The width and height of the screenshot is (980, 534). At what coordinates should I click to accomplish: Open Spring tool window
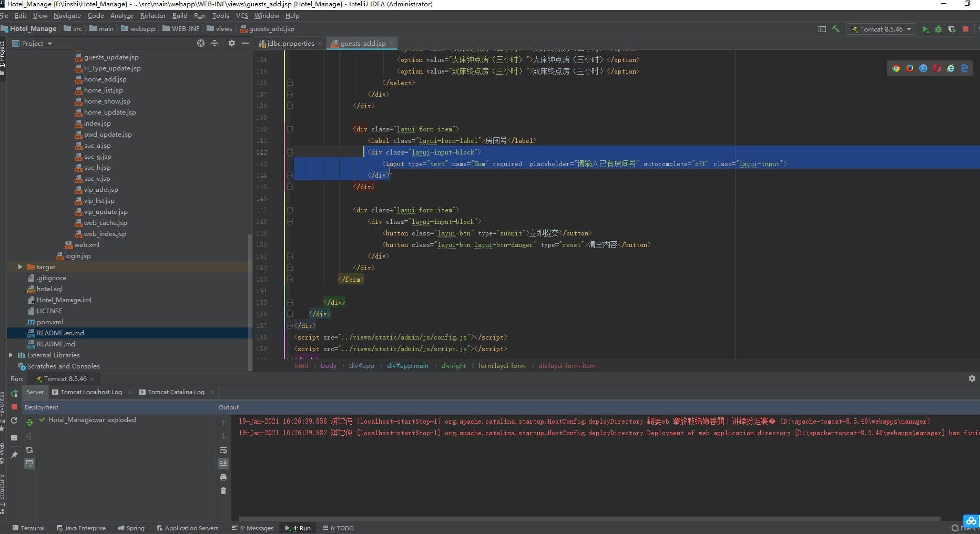pyautogui.click(x=131, y=528)
